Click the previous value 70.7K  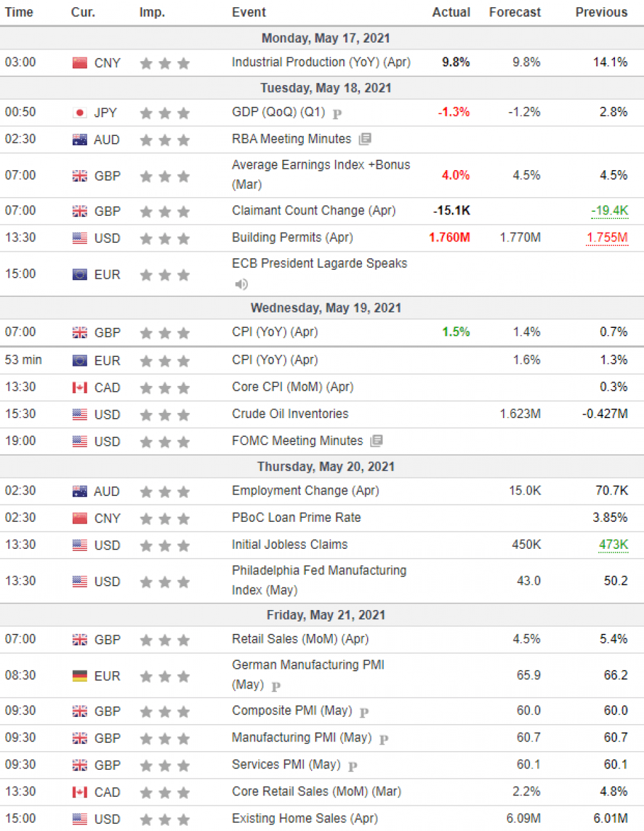612,491
